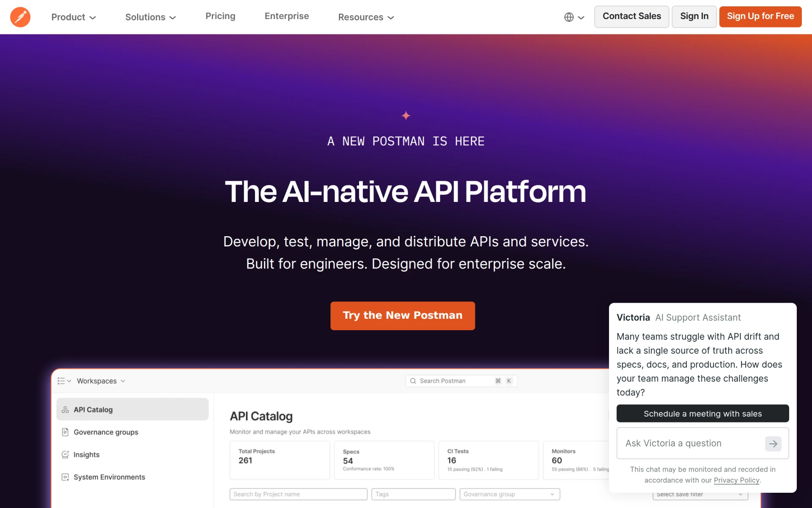Open the Resources dropdown

point(366,17)
